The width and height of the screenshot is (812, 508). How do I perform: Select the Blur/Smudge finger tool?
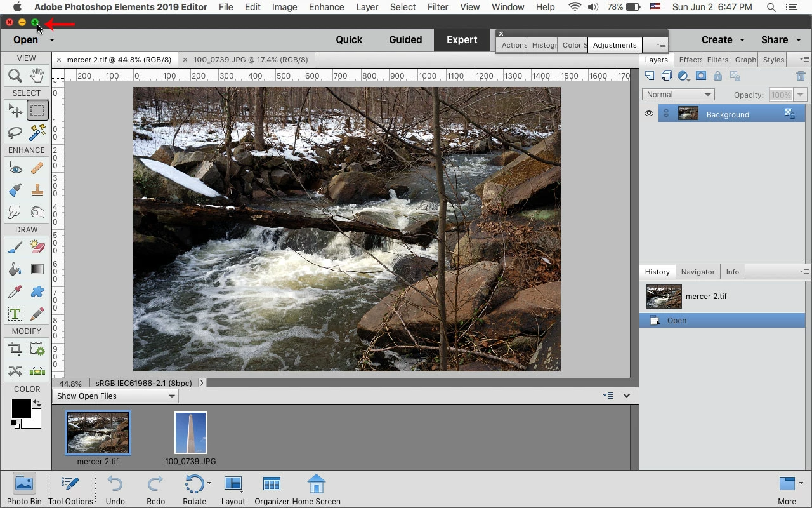(15, 211)
